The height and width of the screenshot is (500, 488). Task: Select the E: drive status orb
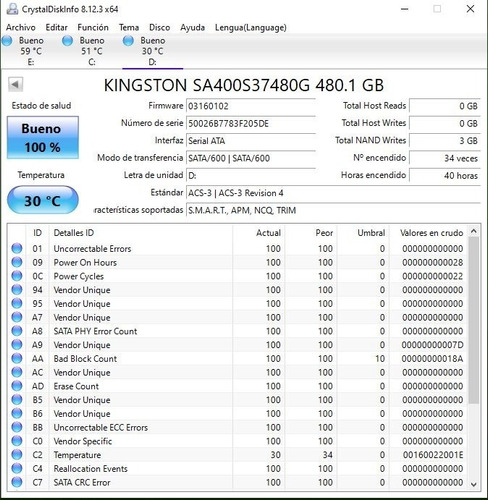[x=7, y=41]
